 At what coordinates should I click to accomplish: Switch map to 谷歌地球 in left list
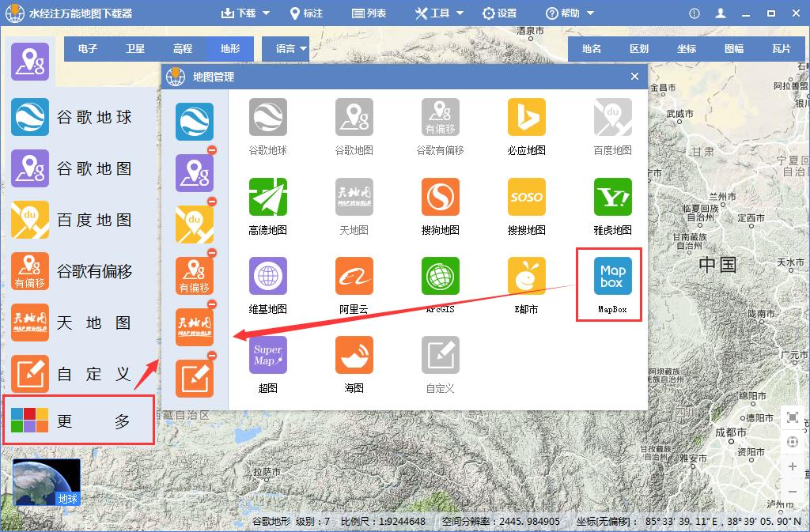72,117
